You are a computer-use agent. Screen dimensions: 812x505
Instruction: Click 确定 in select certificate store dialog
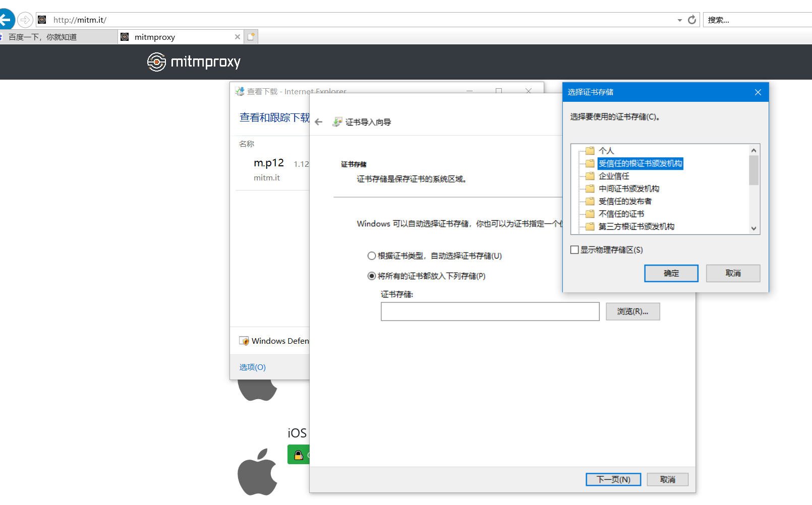pos(671,273)
